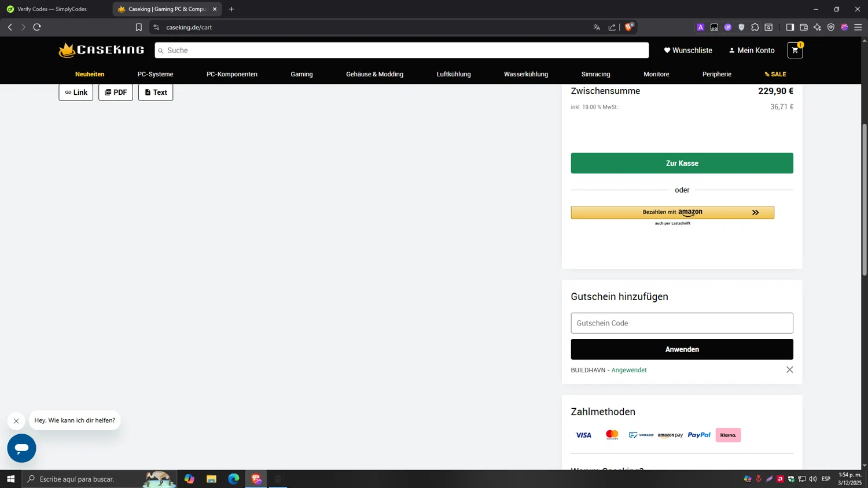Click the Wunschliste heart link
This screenshot has width=868, height=488.
point(688,50)
